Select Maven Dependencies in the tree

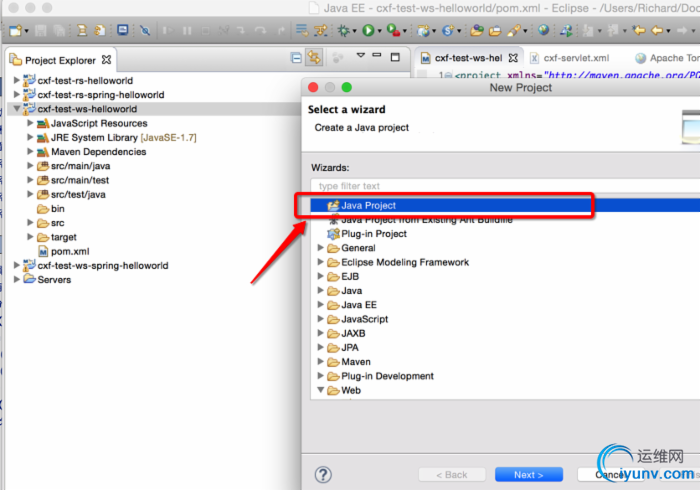(99, 152)
